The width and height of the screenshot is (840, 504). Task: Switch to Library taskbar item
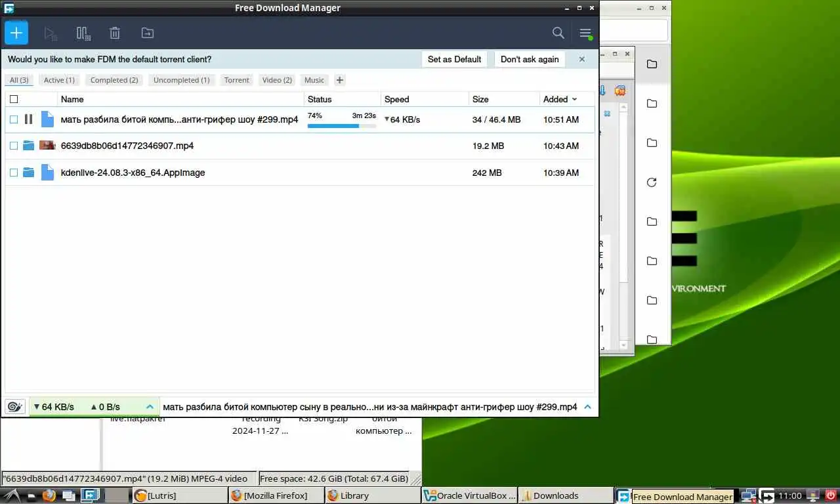[x=373, y=495]
